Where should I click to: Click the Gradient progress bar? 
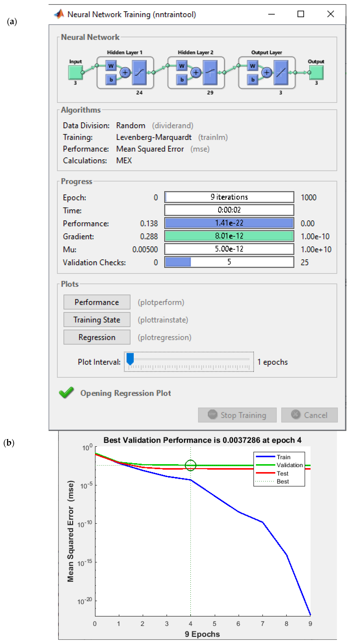point(229,236)
